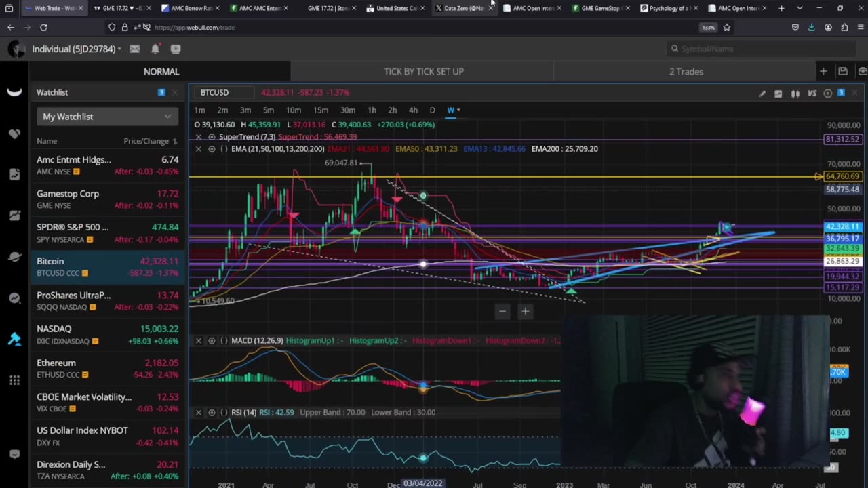Open CBOE Market Volatility watchlist row
The width and height of the screenshot is (868, 488).
pos(107,403)
